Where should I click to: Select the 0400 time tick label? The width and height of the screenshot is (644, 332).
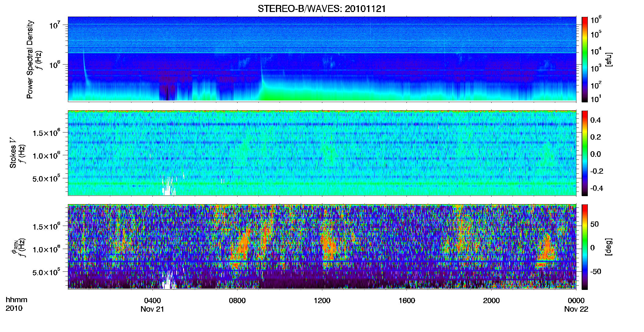[x=152, y=300]
